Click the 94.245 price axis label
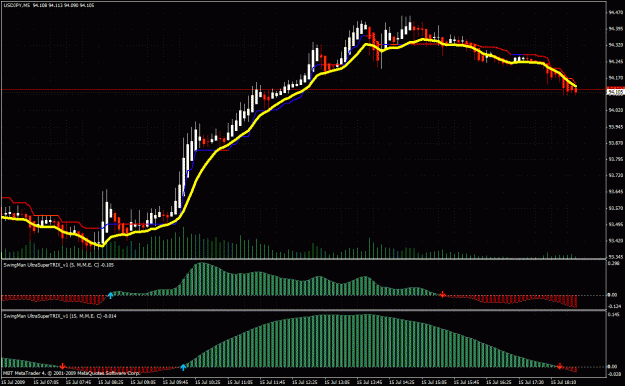 [x=615, y=62]
